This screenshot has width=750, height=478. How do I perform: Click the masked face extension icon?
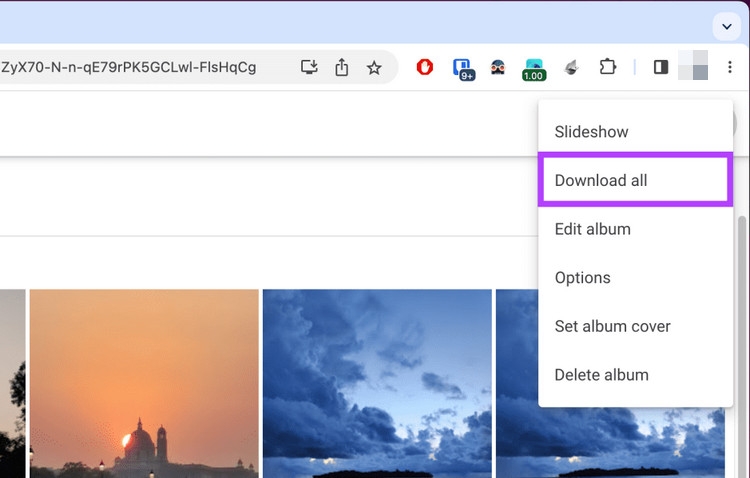click(498, 67)
